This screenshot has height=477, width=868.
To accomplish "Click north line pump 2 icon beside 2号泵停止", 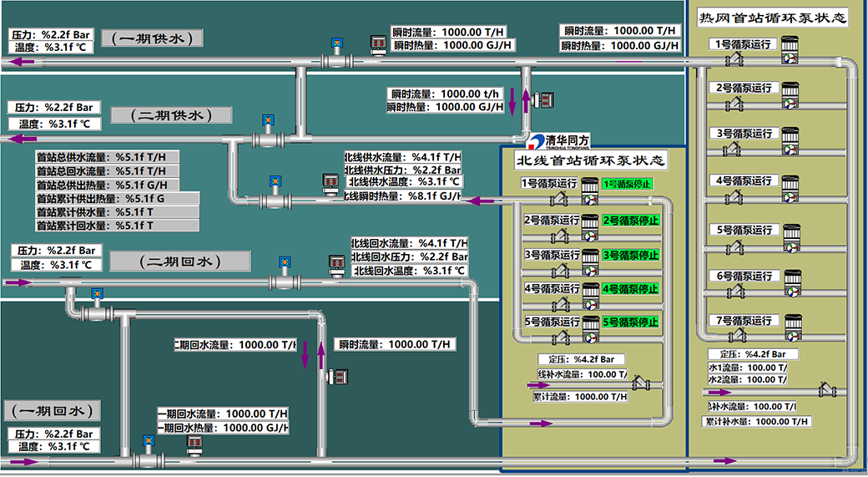I will 589,228.
